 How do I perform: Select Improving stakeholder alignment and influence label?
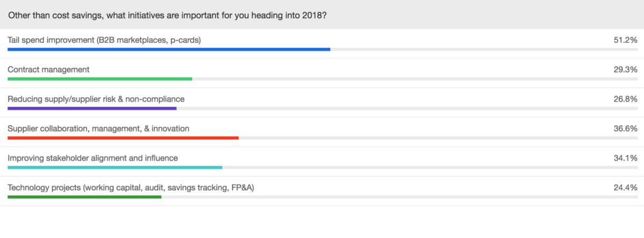pyautogui.click(x=92, y=158)
